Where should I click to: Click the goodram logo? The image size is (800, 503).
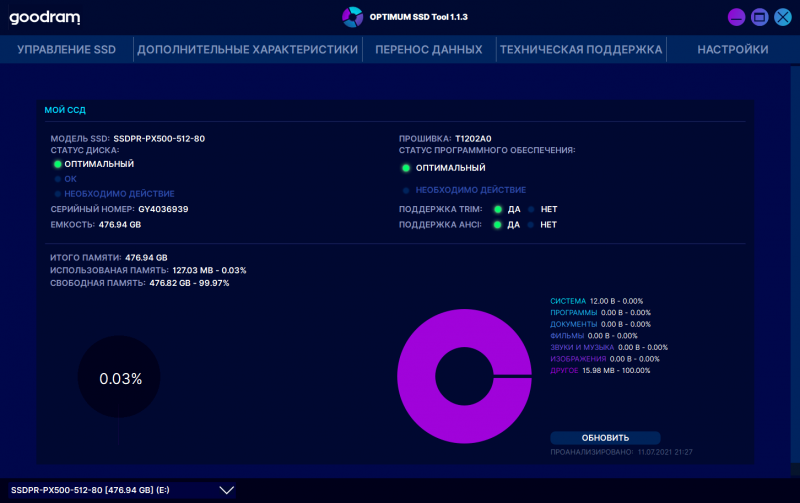coord(45,17)
